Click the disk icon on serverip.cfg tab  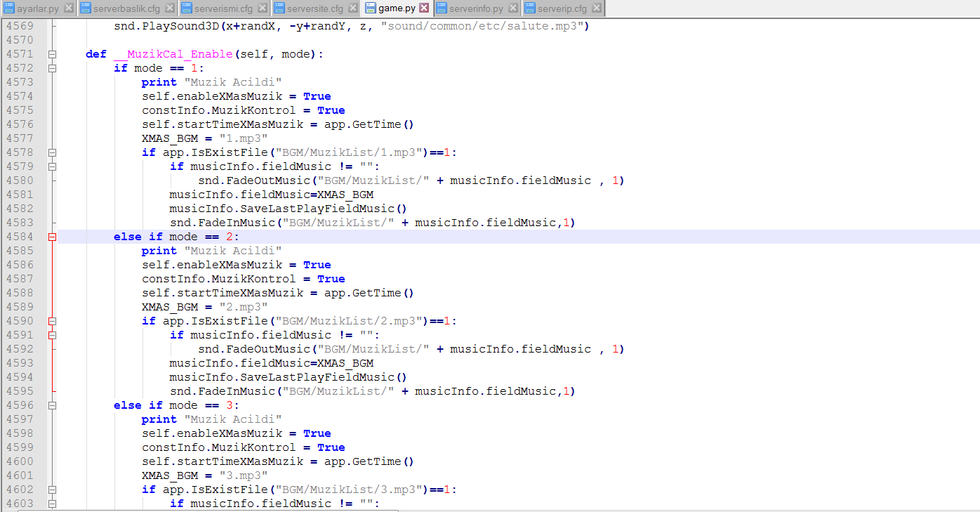(x=529, y=8)
